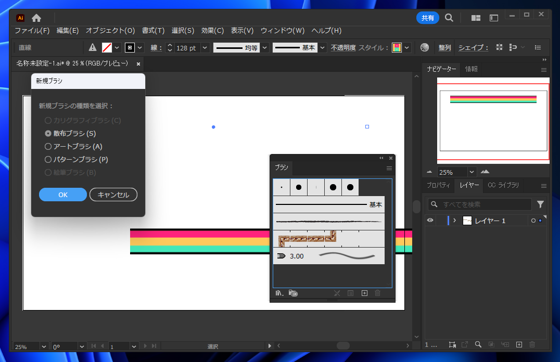Open the Brush Libraries menu icon
The width and height of the screenshot is (560, 362).
(x=279, y=293)
